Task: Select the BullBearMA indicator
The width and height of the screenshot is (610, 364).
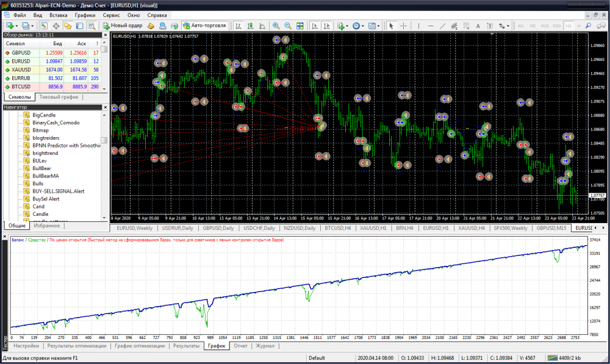Action: (x=46, y=176)
